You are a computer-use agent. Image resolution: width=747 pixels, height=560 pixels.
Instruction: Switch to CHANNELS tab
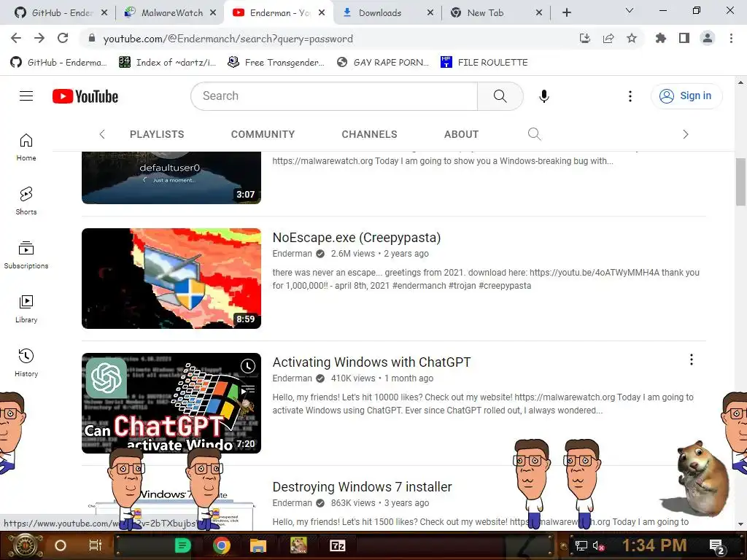(x=369, y=134)
